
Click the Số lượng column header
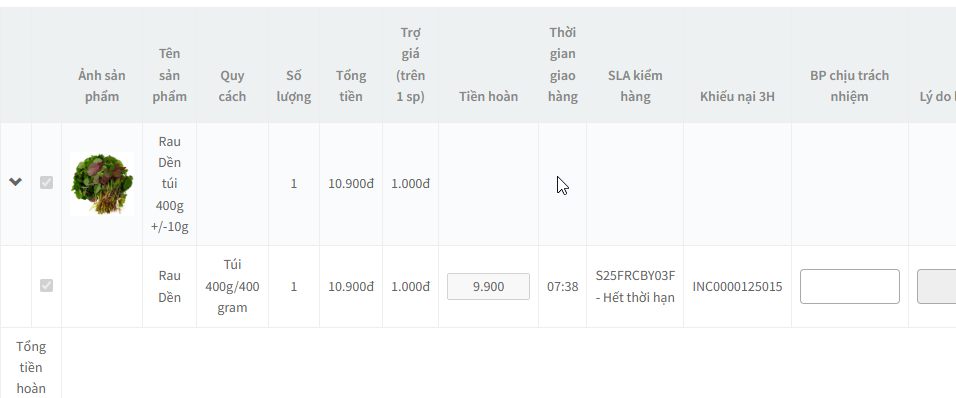[x=294, y=86]
